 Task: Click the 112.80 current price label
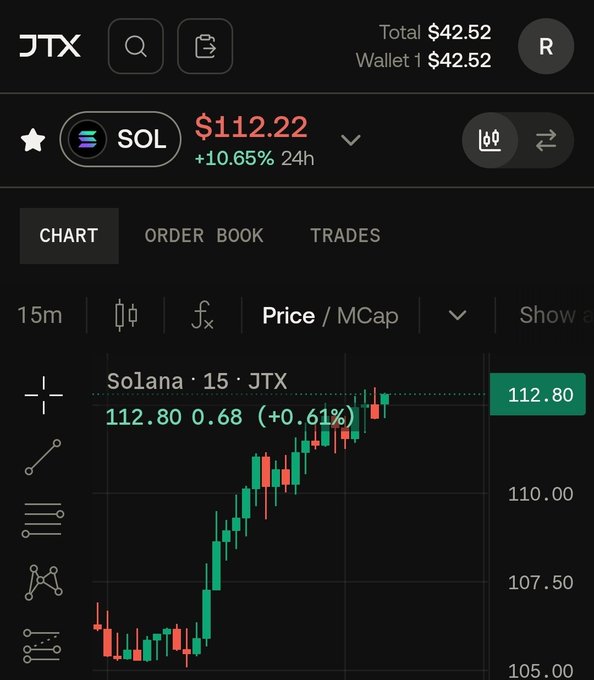coord(538,394)
